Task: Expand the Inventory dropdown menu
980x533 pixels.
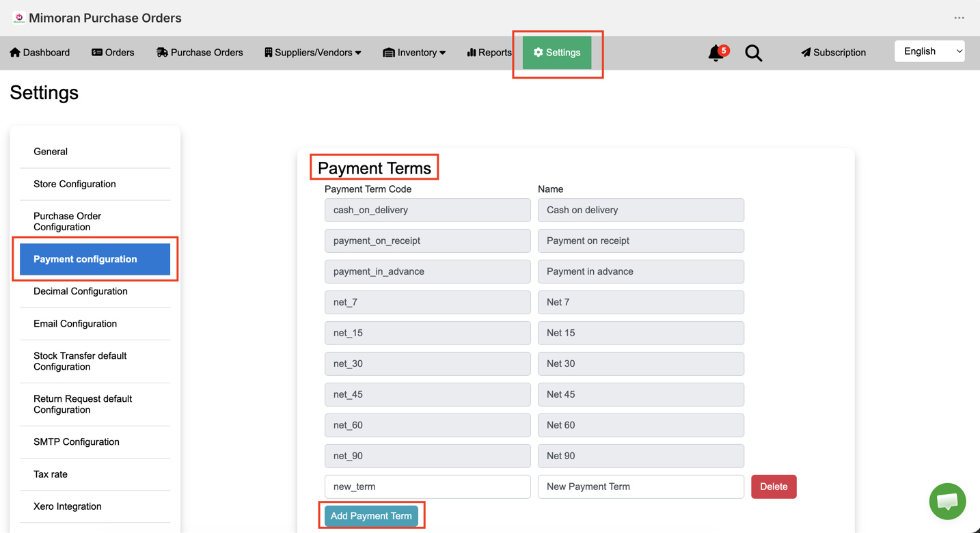Action: 414,53
